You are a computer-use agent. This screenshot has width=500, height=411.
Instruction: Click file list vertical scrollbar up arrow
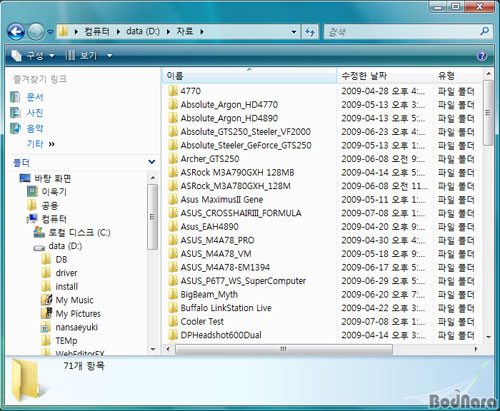488,73
